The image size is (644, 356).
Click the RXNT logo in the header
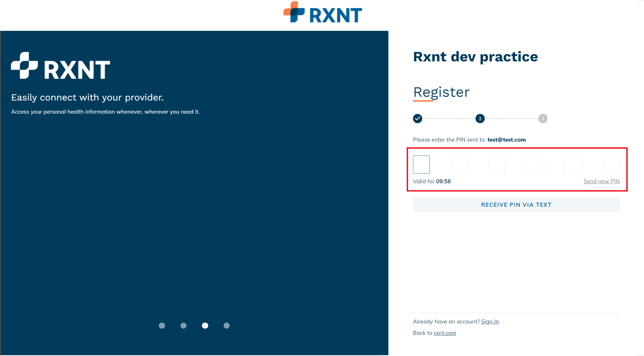323,12
